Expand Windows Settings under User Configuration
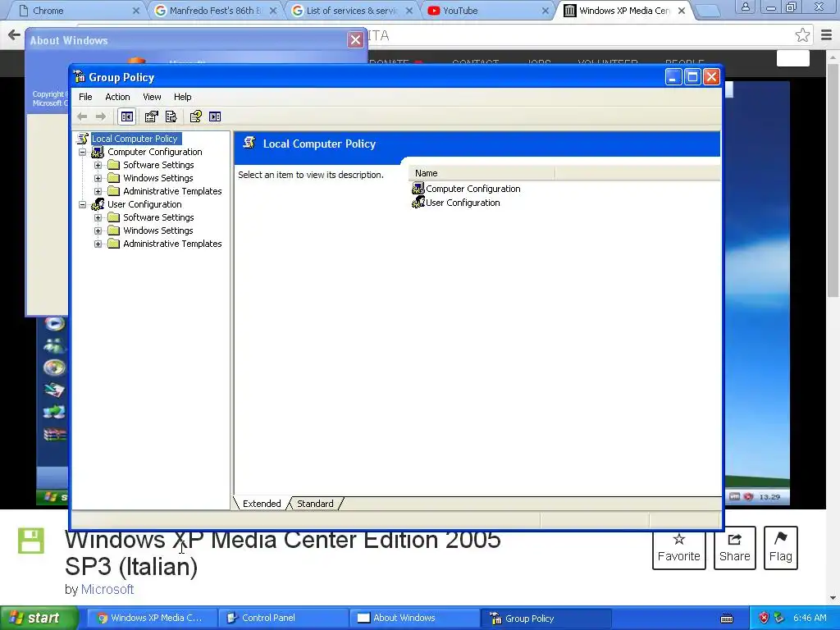The height and width of the screenshot is (630, 840). 98,231
